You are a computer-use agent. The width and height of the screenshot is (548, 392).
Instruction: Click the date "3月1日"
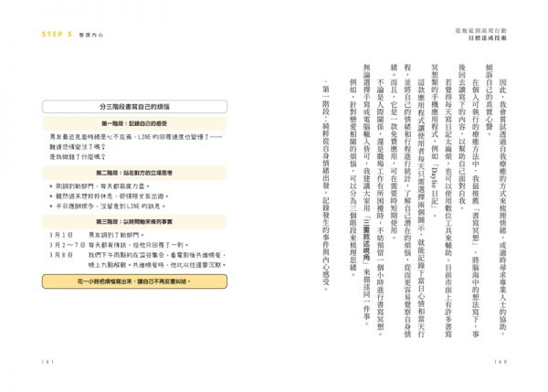61,235
